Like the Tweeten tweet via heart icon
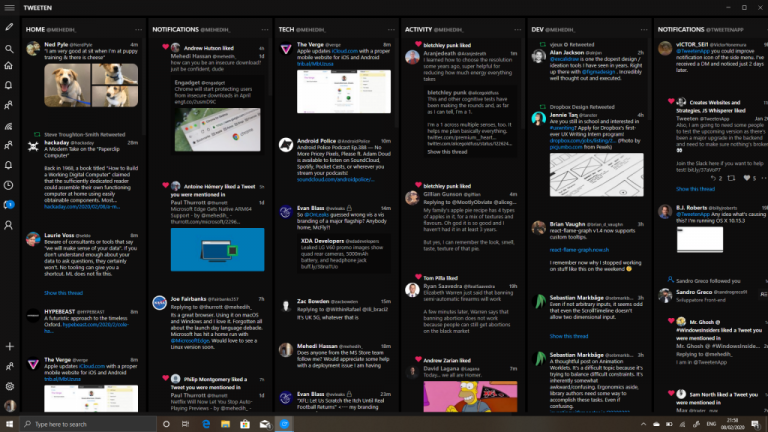768x432 pixels. tap(746, 178)
